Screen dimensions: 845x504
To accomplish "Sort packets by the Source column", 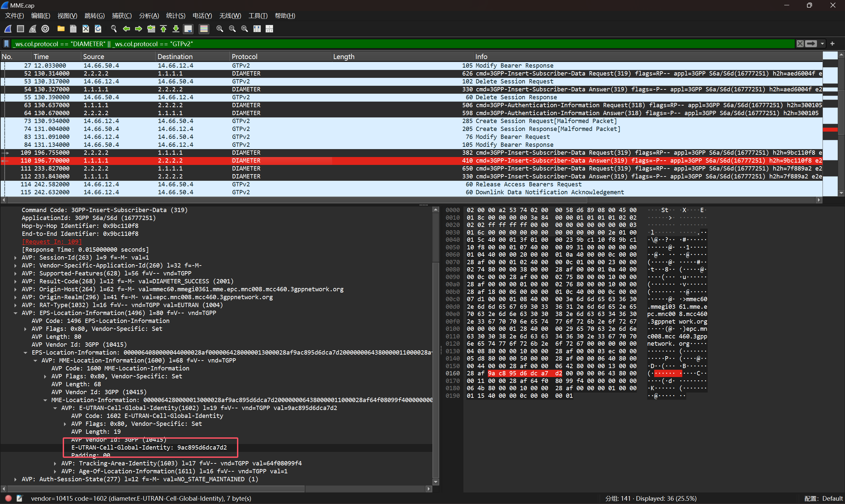I will click(x=118, y=57).
